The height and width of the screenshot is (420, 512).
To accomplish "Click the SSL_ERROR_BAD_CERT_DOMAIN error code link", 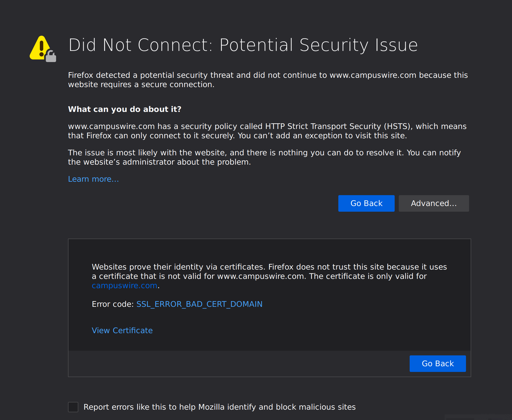I will (x=199, y=304).
